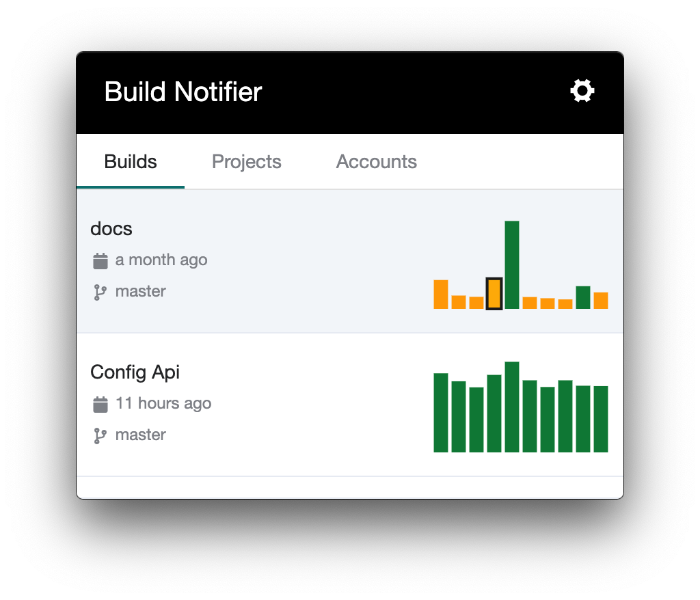Click the branch icon next to Config Api master
This screenshot has height=600, width=700.
tap(100, 435)
